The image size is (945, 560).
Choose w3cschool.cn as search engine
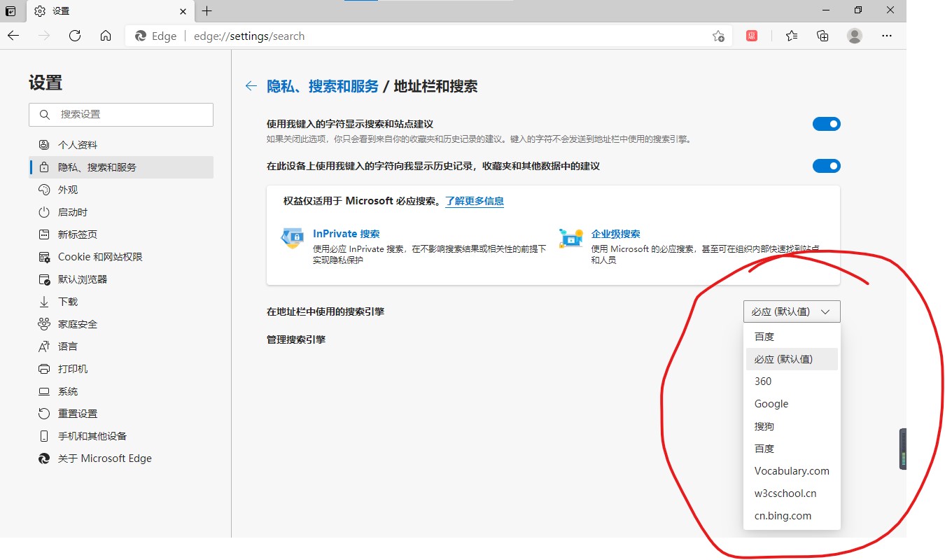point(792,493)
